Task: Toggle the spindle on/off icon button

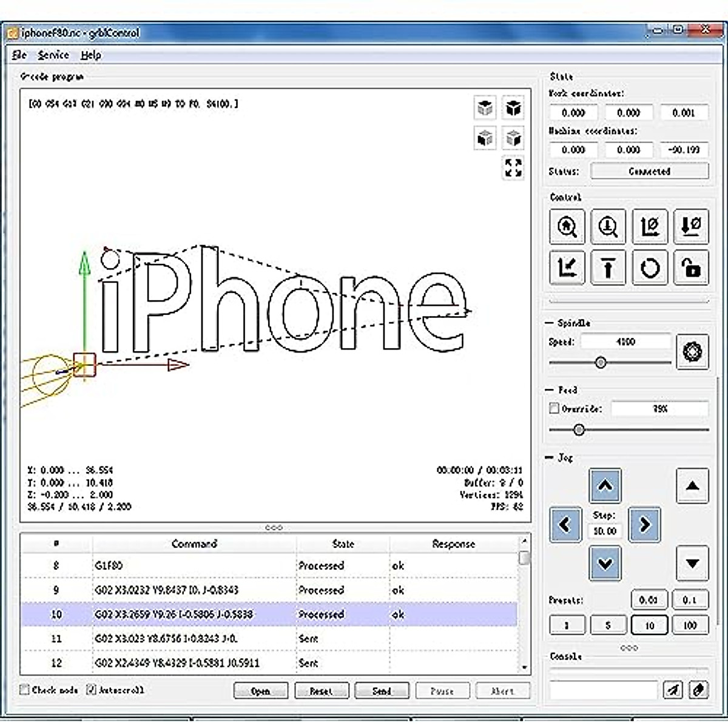Action: pyautogui.click(x=692, y=351)
